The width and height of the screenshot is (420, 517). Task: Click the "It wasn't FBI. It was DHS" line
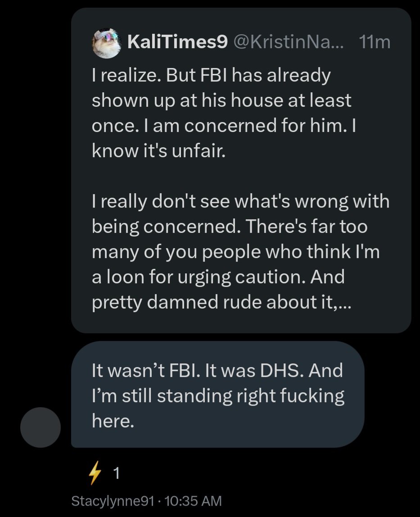217,371
